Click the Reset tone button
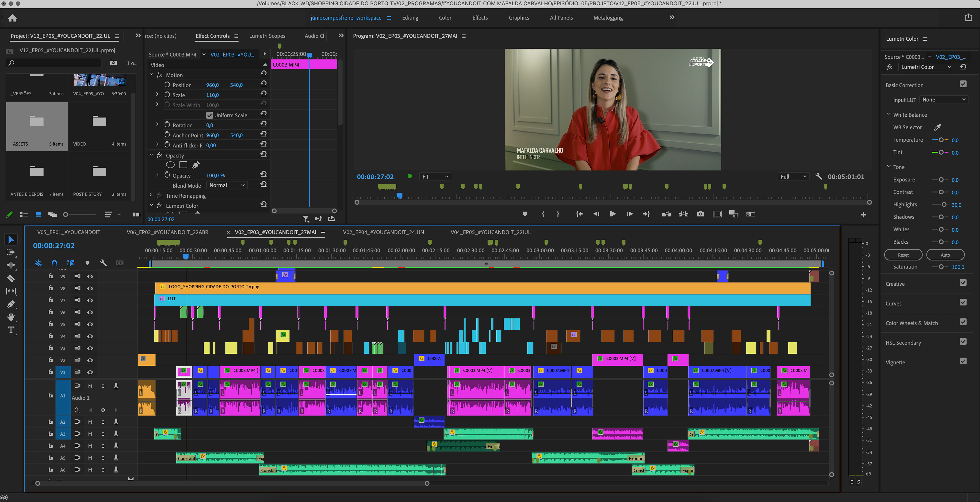This screenshot has width=980, height=502. pyautogui.click(x=903, y=255)
